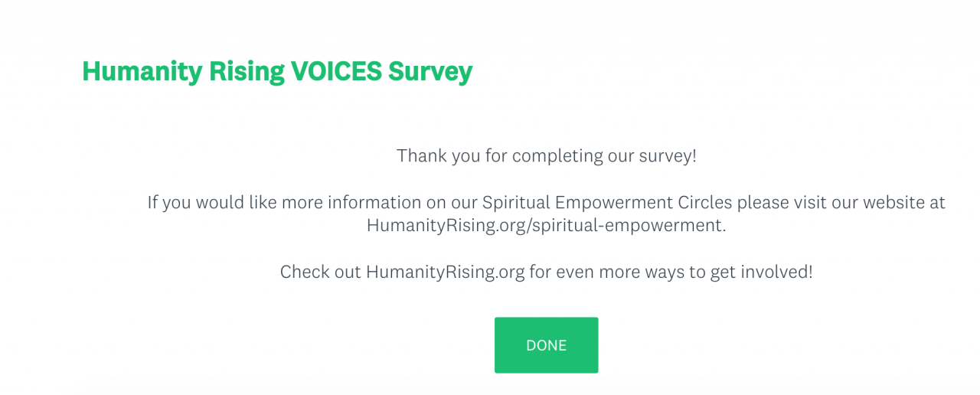The height and width of the screenshot is (395, 980).
Task: Click the "Thank you for completing" message
Action: pos(546,156)
